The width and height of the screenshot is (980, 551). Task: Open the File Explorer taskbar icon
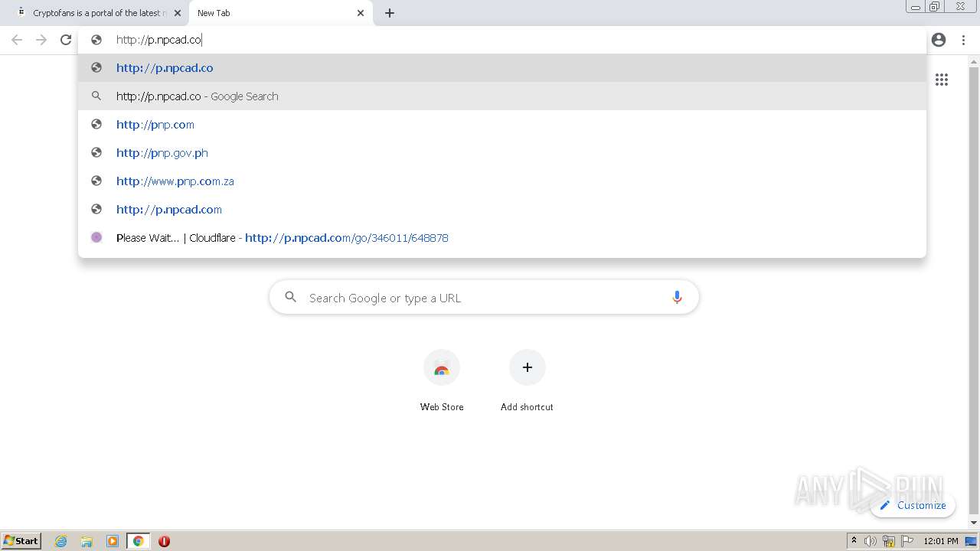[x=87, y=541]
